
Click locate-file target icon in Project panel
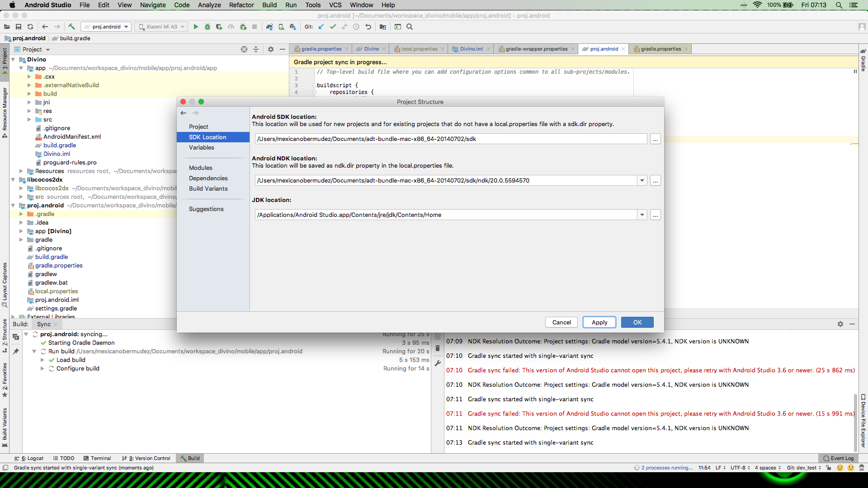[244, 49]
